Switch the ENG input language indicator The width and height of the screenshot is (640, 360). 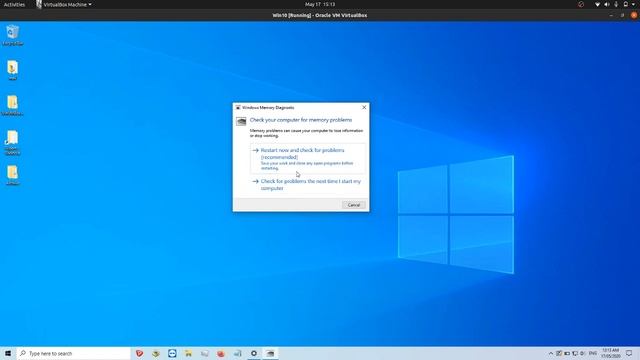tap(593, 353)
